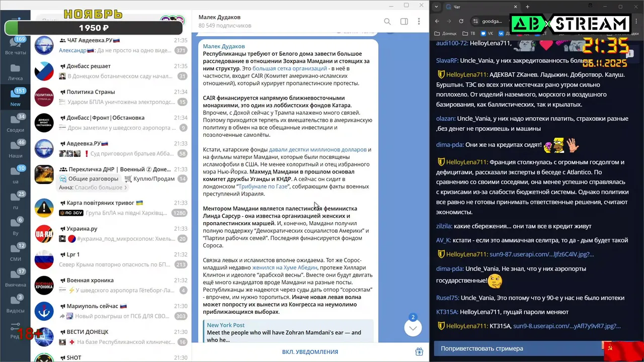The height and width of the screenshot is (362, 644).
Task: Click the gift icon in bottom bar
Action: (419, 352)
